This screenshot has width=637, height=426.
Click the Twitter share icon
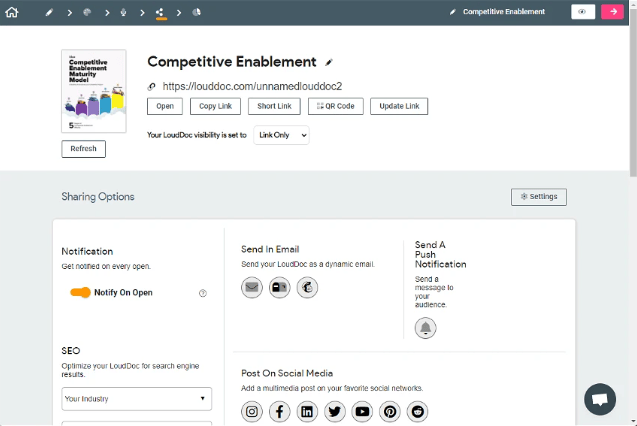(x=335, y=411)
